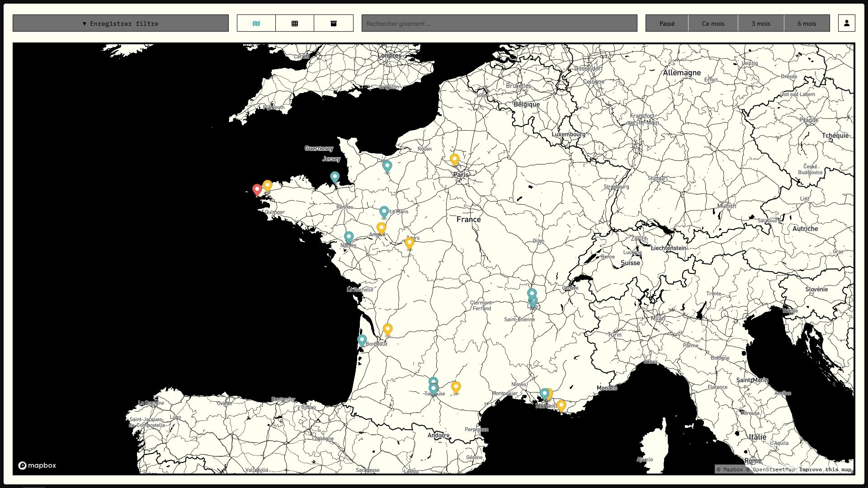Enable the 6 mois filter

point(807,23)
